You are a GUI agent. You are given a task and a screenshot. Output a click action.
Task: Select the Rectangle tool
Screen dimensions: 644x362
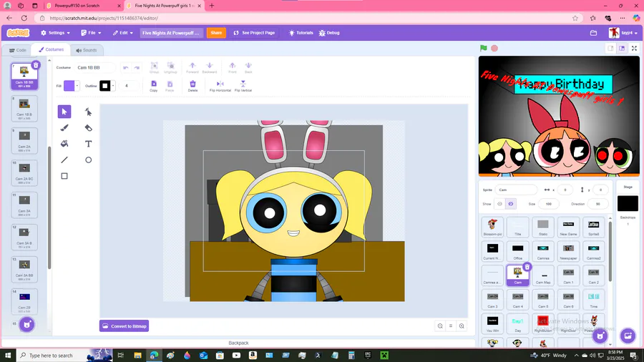coord(64,176)
